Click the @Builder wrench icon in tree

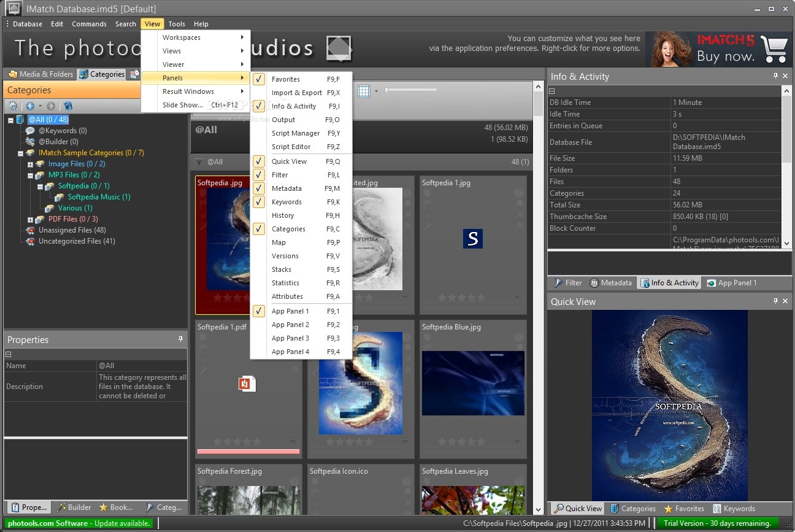pos(30,142)
